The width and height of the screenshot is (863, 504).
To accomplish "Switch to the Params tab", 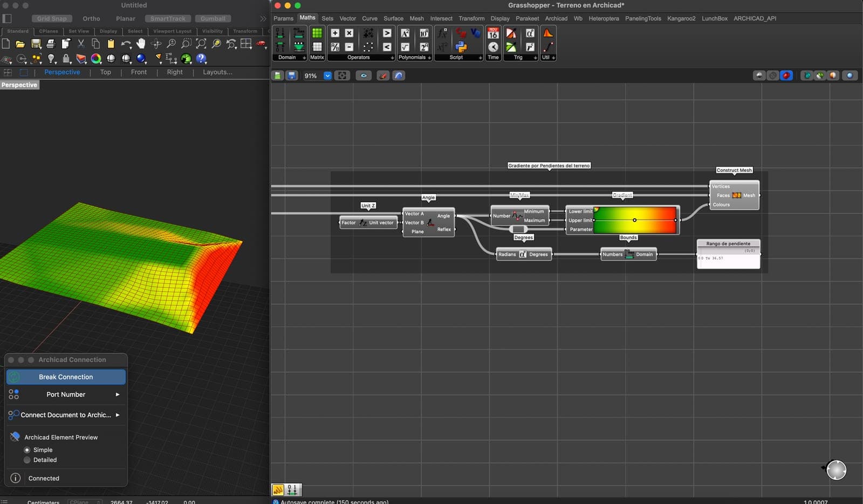I will 283,18.
